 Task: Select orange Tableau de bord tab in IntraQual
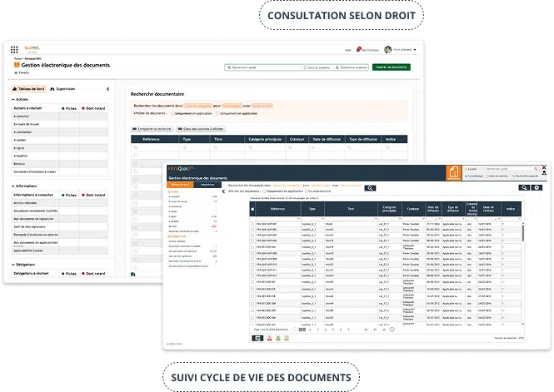click(x=180, y=185)
